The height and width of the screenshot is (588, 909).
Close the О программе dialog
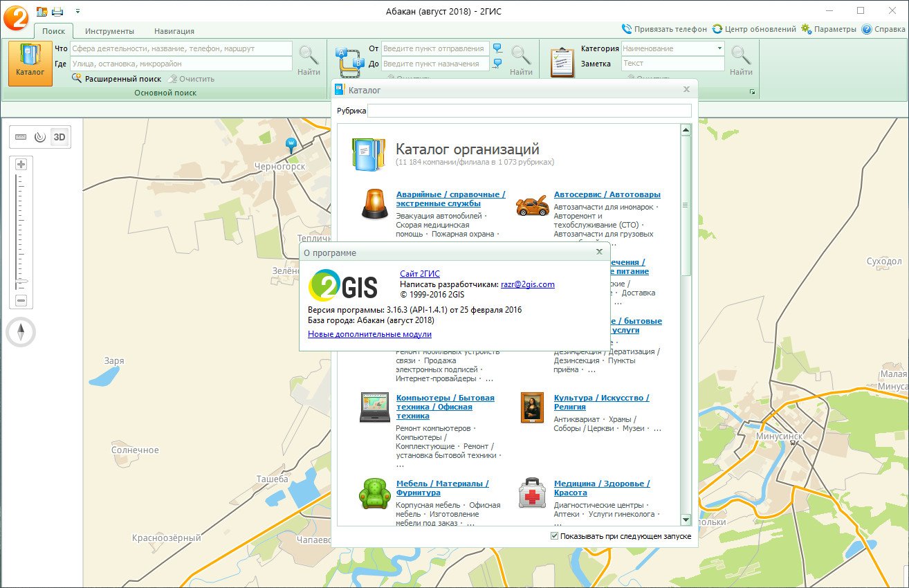(x=599, y=252)
